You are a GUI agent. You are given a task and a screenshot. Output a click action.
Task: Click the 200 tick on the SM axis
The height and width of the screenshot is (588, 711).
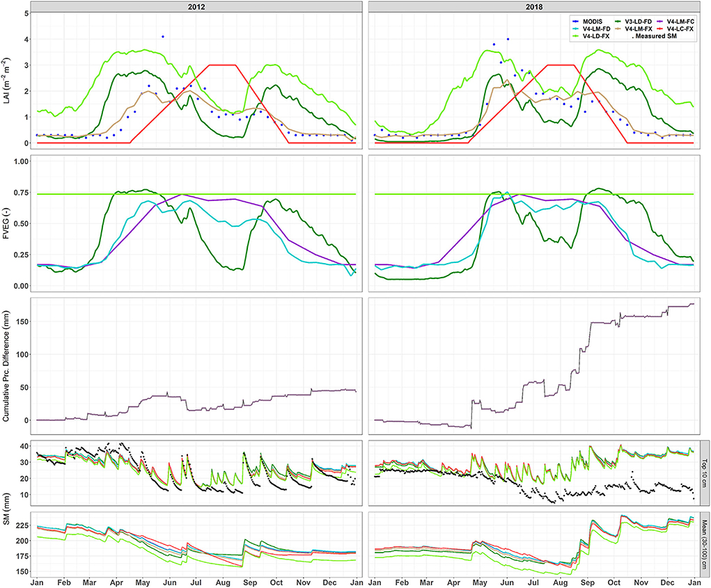coord(23,541)
